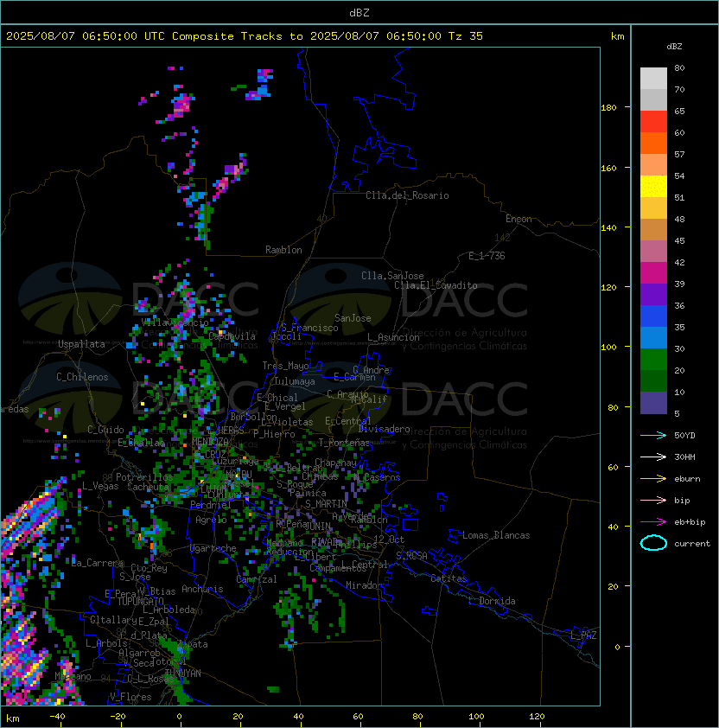Click the 'E_1-736' place label

pos(487,256)
